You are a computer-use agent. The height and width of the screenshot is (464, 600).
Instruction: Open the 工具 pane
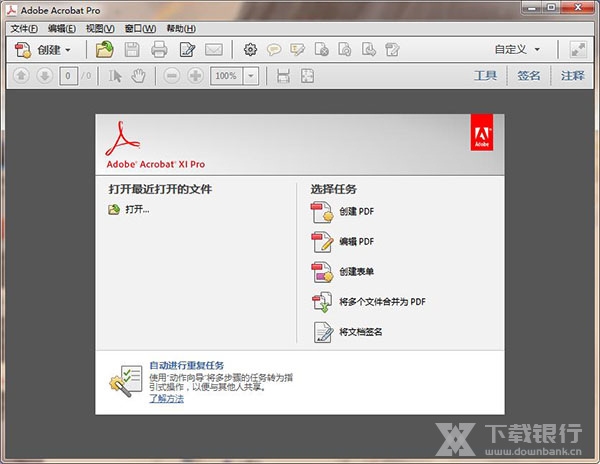pyautogui.click(x=485, y=76)
